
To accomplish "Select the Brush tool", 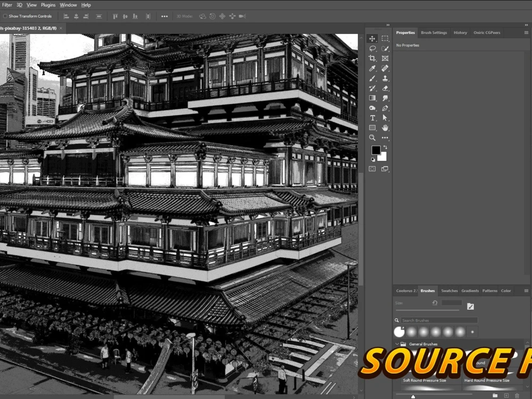I will click(372, 78).
